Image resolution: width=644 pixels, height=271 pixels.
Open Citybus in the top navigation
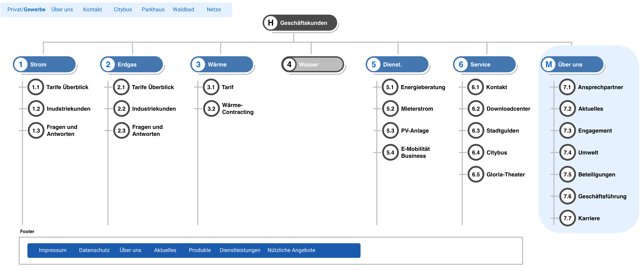(123, 9)
